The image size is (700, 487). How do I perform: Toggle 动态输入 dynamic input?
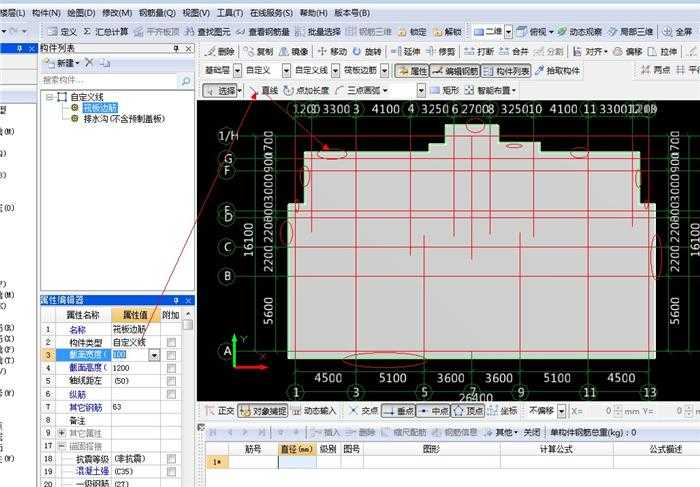(313, 411)
